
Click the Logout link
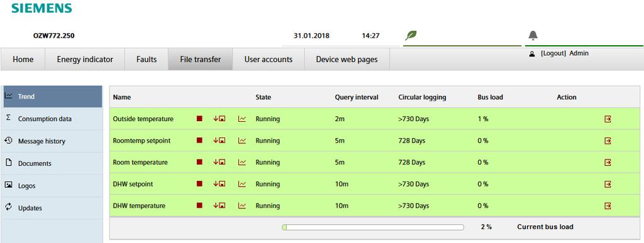point(553,53)
